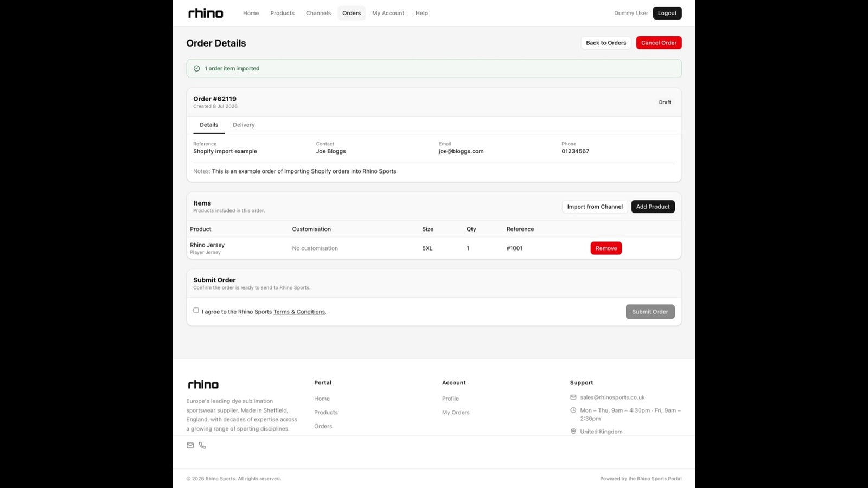The width and height of the screenshot is (868, 488).
Task: Click the footer phone icon
Action: point(202,445)
